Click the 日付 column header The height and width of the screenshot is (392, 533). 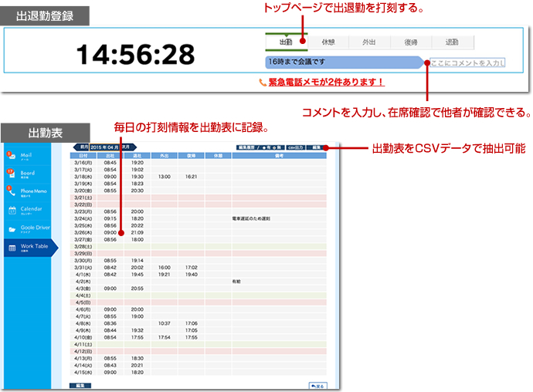(83, 156)
